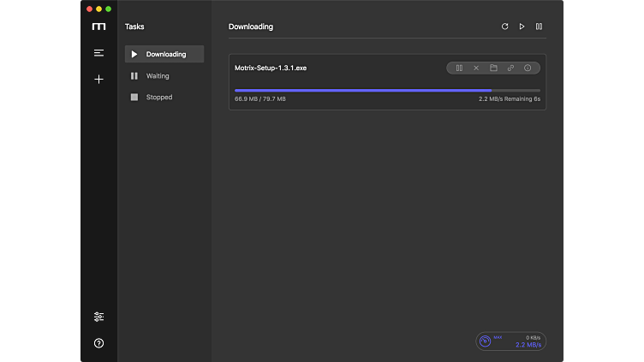The width and height of the screenshot is (644, 362).
Task: Add a new download task
Action: tap(98, 80)
